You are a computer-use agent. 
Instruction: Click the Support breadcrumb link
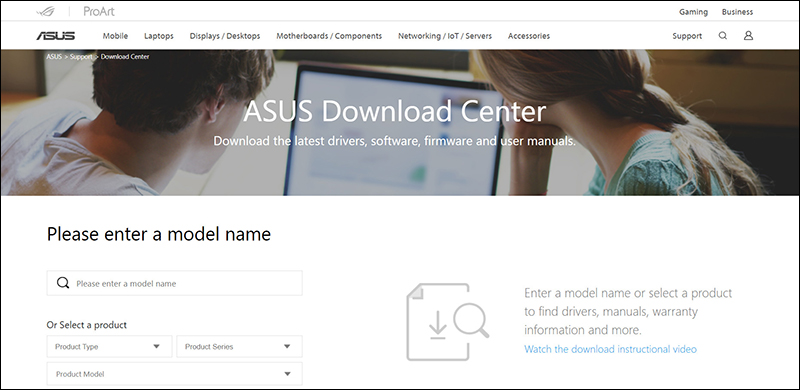coord(81,57)
